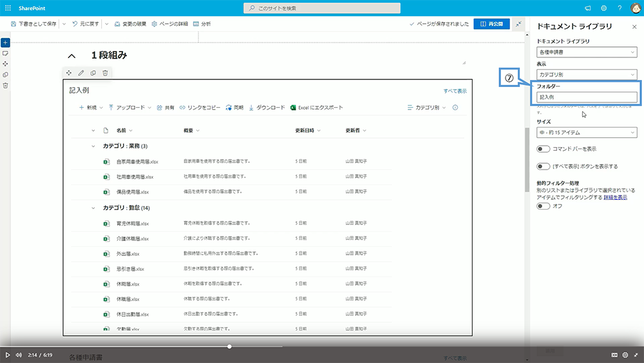
Task: Click 下書きとして保存 button
Action: click(33, 24)
